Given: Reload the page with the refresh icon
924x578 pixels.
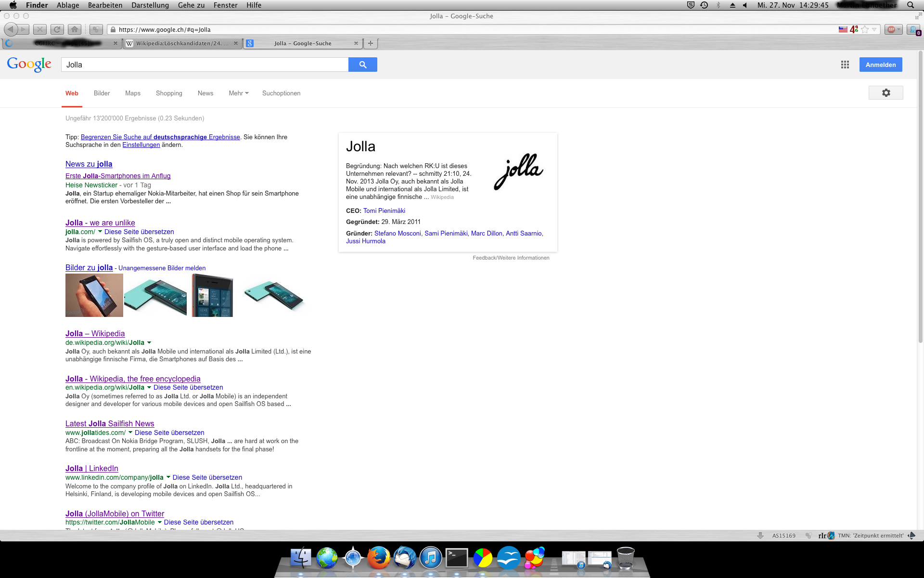Looking at the screenshot, I should (57, 29).
